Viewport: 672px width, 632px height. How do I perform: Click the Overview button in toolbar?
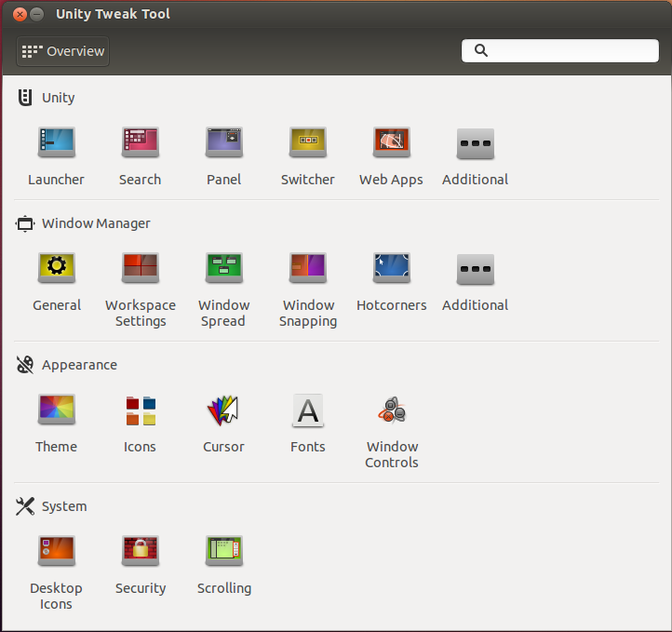(x=63, y=51)
